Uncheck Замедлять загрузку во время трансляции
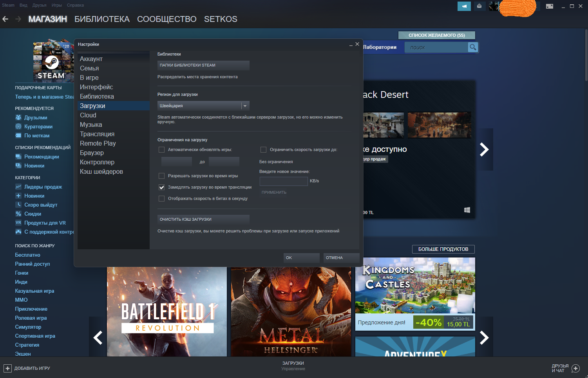This screenshot has height=378, width=588. click(x=161, y=187)
